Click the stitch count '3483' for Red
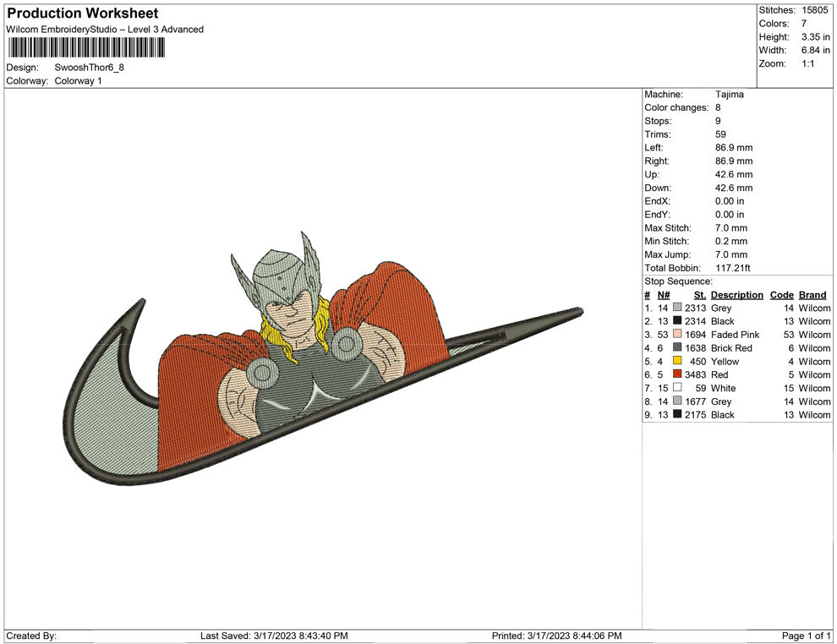 point(696,374)
